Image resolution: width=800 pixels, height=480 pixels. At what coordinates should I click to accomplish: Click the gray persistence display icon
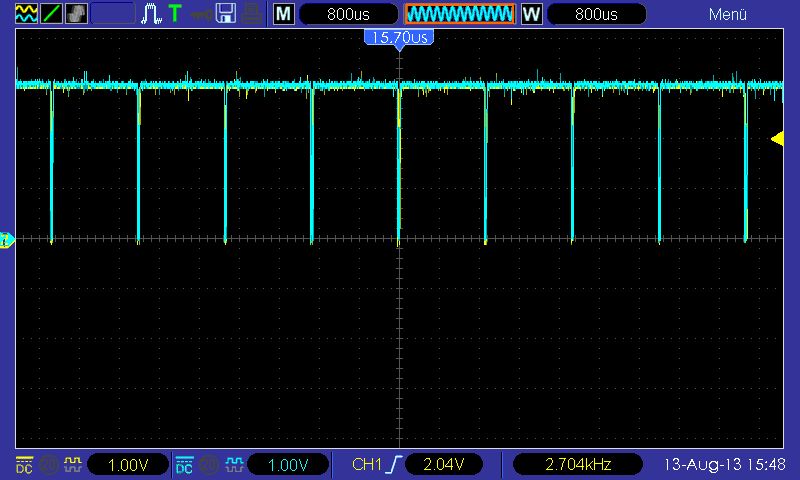pyautogui.click(x=76, y=14)
